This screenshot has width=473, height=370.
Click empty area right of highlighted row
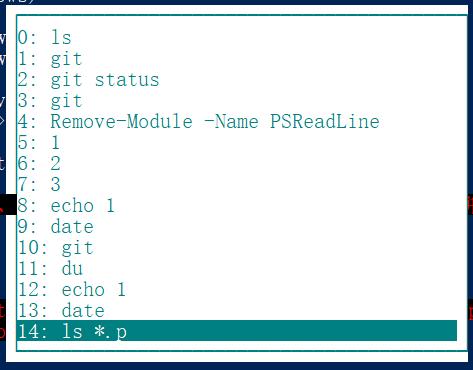[292, 331]
